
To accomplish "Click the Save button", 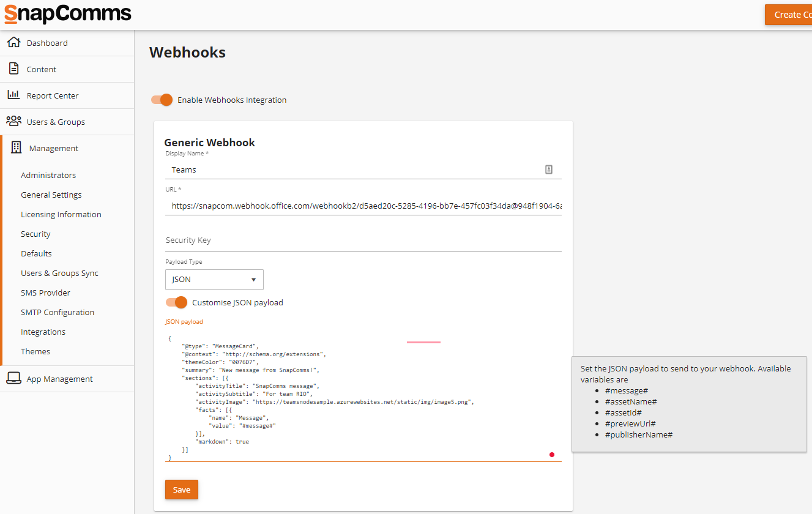I will pyautogui.click(x=182, y=490).
